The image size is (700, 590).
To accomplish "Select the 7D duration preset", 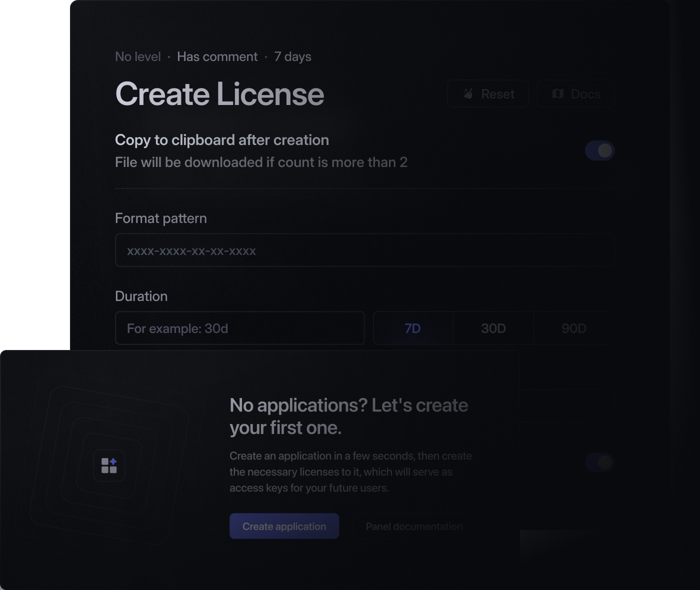I will point(412,328).
